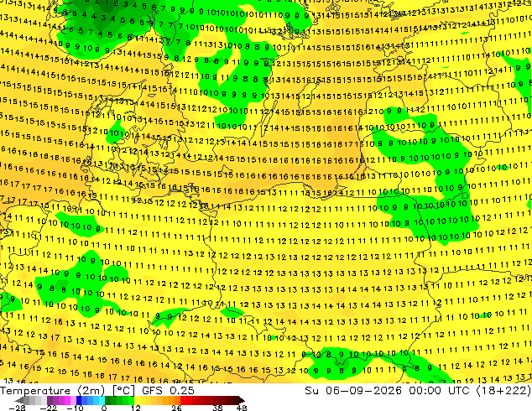Click the 'Temperature (2m) [°C]' title text

pos(67,391)
